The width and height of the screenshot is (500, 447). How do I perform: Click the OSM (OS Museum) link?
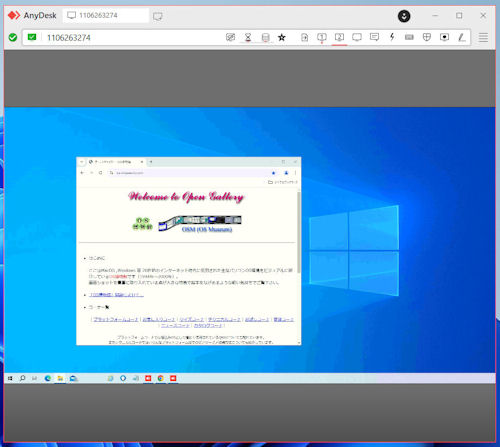coord(207,229)
